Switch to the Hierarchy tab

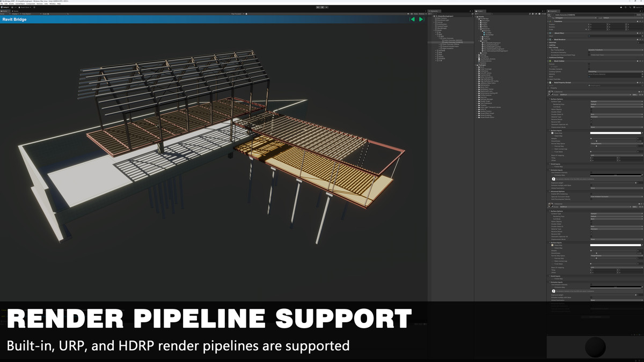(x=435, y=11)
